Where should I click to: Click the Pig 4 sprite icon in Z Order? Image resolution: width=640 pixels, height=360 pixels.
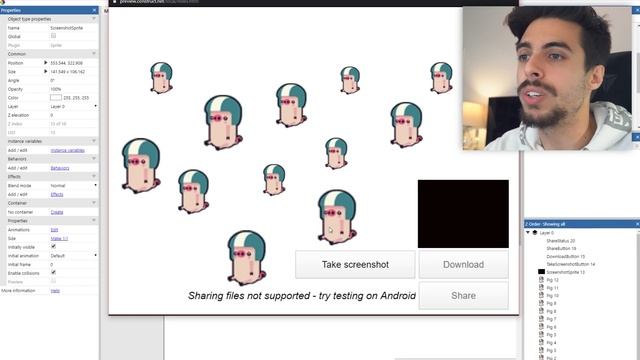541,342
